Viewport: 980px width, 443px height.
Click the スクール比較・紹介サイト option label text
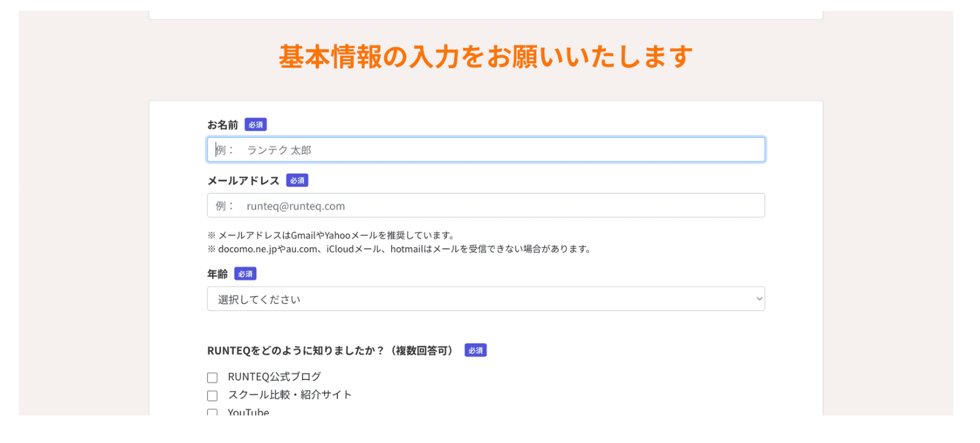coord(289,394)
